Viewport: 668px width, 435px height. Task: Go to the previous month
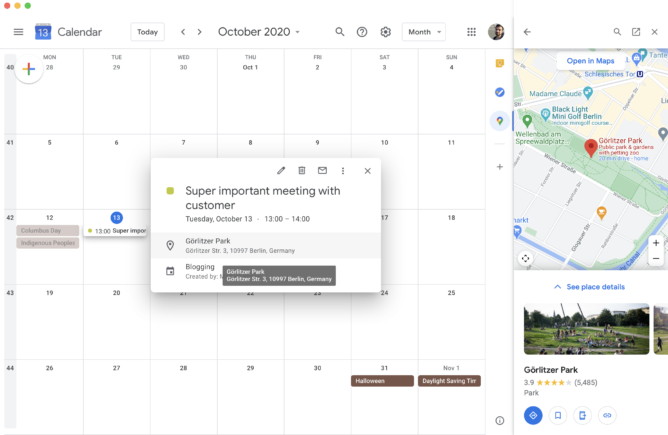point(183,32)
